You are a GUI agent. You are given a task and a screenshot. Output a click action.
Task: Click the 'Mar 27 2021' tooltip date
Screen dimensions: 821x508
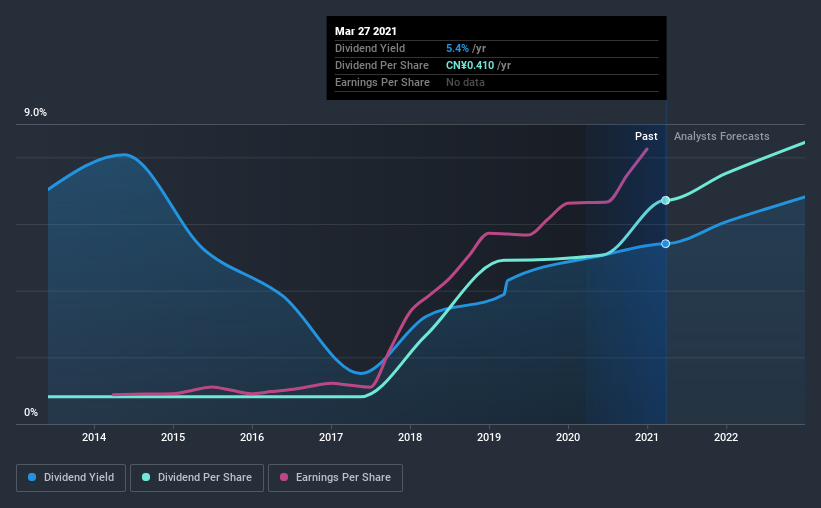[366, 31]
